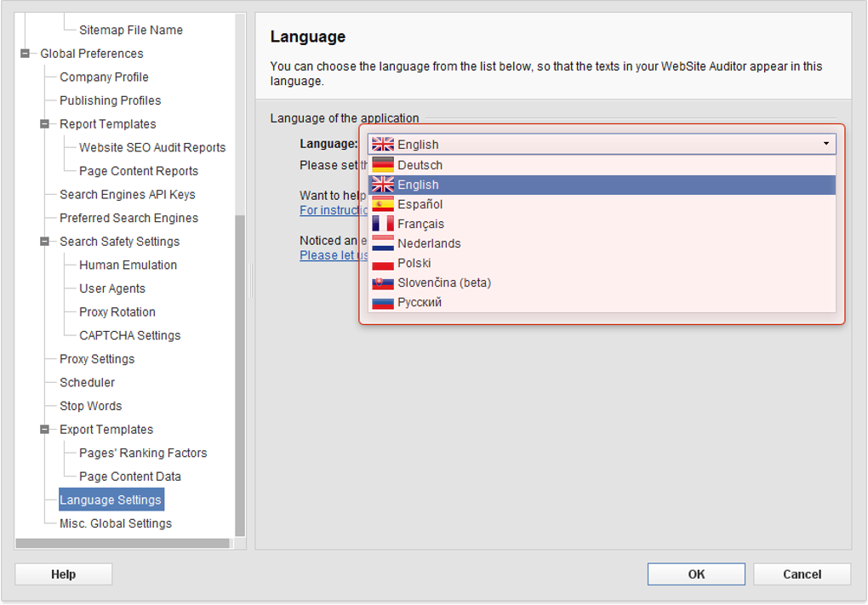This screenshot has width=868, height=605.
Task: Select Polski from the list
Action: pyautogui.click(x=602, y=263)
